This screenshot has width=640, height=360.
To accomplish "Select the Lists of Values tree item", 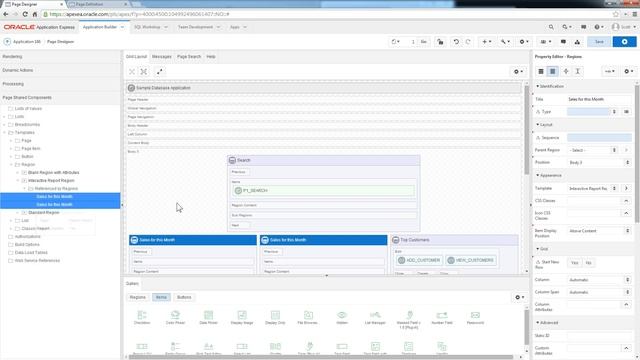I will pyautogui.click(x=28, y=109).
